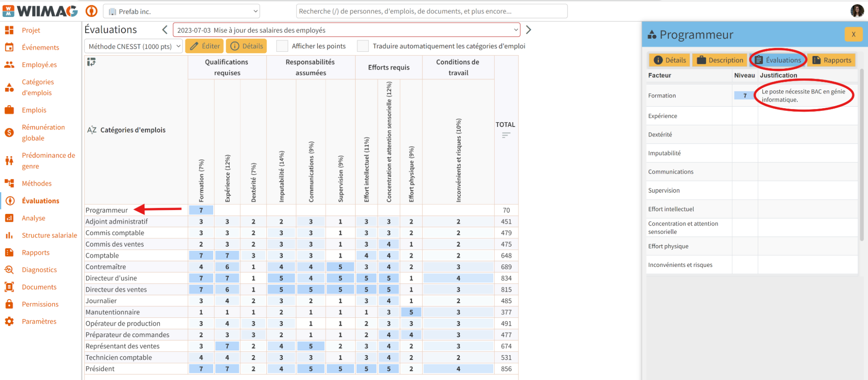Open the Rapports tab in Programmeur panel

832,60
